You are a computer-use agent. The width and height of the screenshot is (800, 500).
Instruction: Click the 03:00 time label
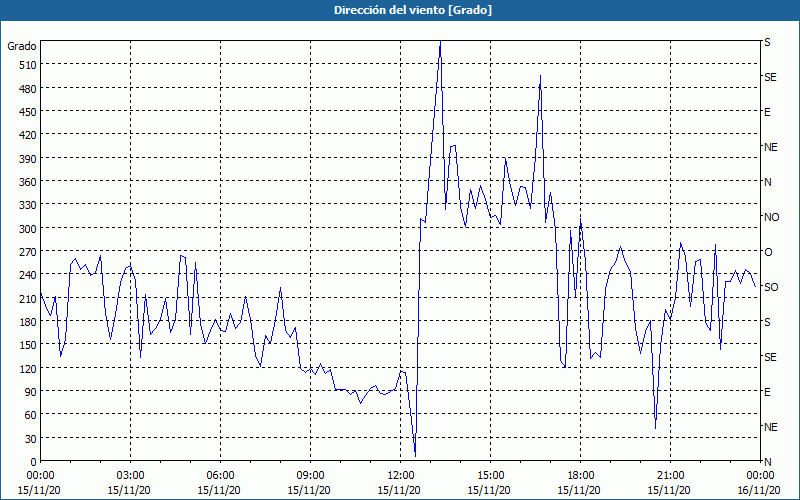(131, 476)
